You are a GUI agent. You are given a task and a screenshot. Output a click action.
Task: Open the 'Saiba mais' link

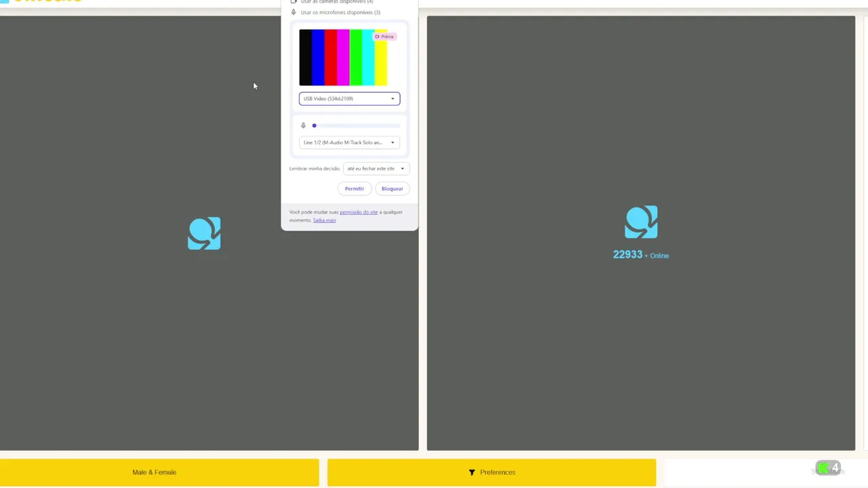pos(324,220)
